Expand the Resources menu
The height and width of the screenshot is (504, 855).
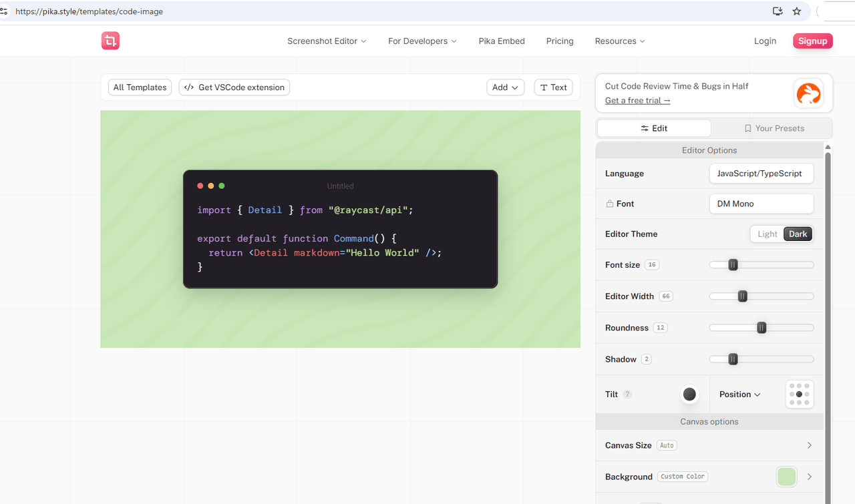tap(620, 41)
